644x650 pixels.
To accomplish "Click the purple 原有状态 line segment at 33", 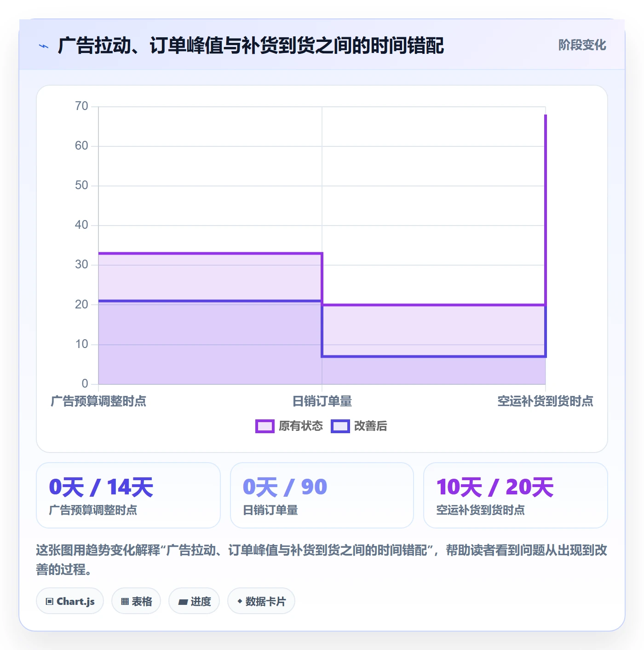I will click(x=210, y=253).
